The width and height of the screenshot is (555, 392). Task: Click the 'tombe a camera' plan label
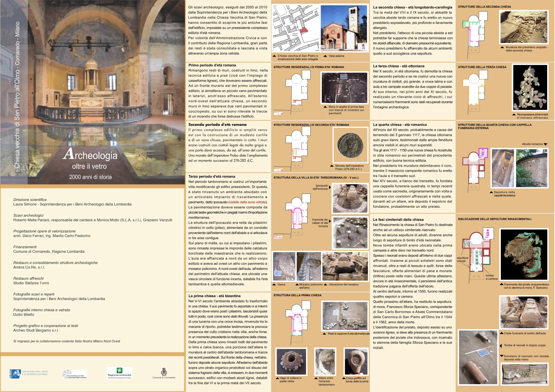coord(491,277)
